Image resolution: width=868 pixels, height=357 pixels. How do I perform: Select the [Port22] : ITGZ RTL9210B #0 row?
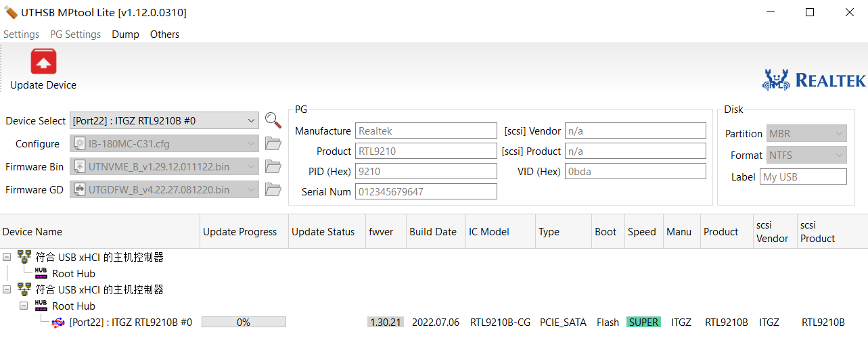coord(131,323)
